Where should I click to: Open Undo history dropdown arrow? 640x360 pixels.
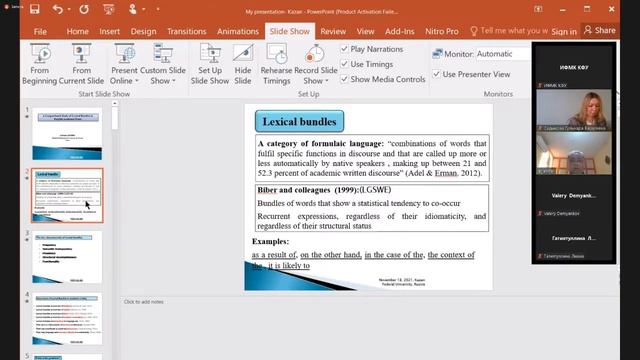pyautogui.click(x=69, y=9)
